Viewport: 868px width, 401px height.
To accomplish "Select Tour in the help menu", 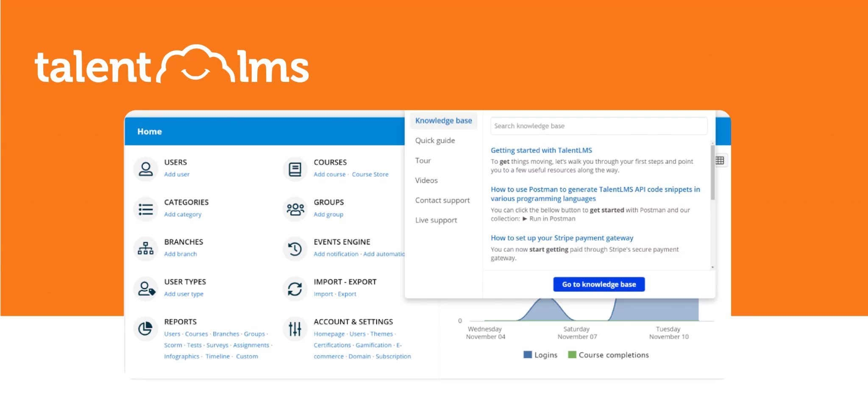I will tap(423, 160).
